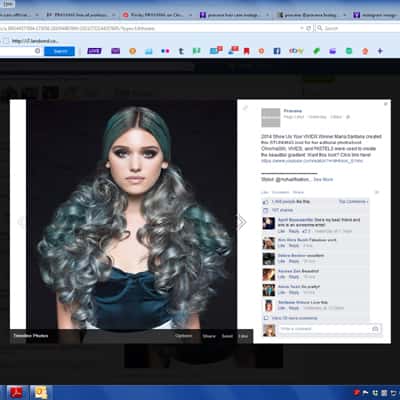400x400 pixels.
Task: Click the second smaller purple toolbar button
Action: click(115, 51)
